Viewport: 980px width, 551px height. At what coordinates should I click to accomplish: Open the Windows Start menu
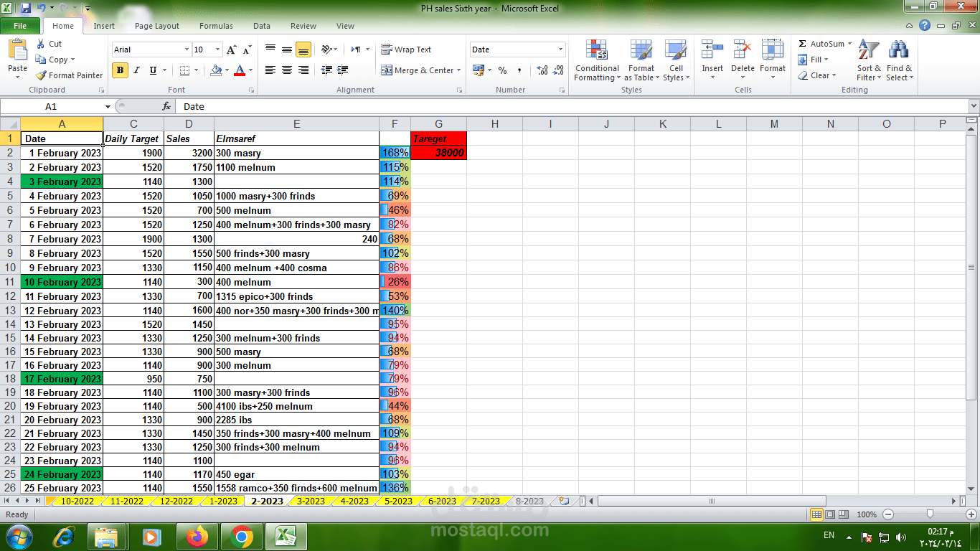point(19,537)
